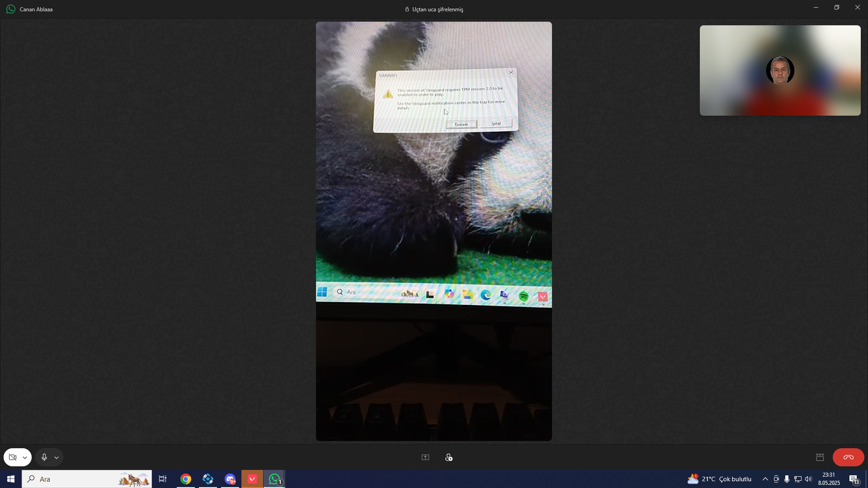This screenshot has height=488, width=868.
Task: Open Discord from the taskbar
Action: point(230,479)
